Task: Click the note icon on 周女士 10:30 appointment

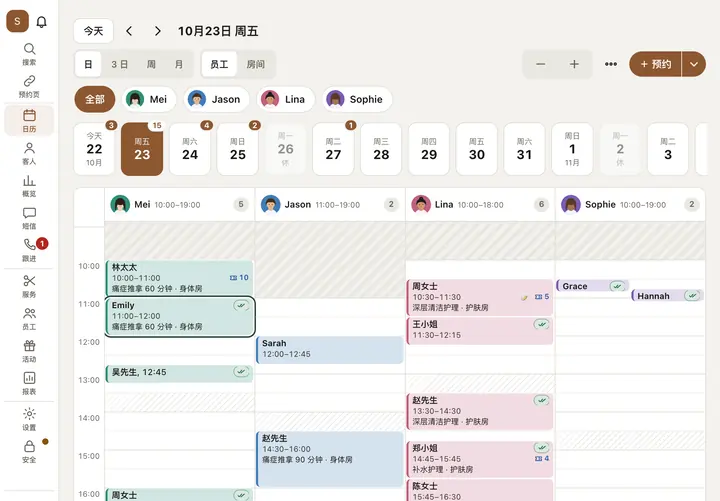Action: tap(524, 298)
